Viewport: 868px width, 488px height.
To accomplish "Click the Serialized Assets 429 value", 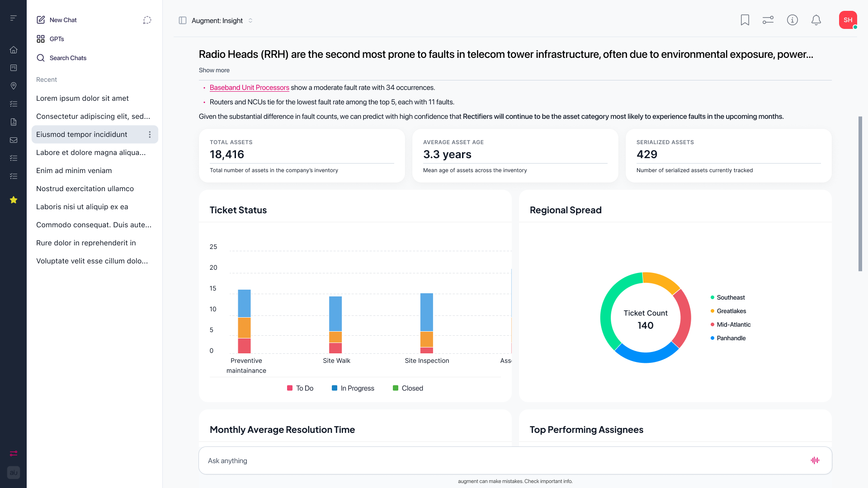I will pyautogui.click(x=647, y=155).
